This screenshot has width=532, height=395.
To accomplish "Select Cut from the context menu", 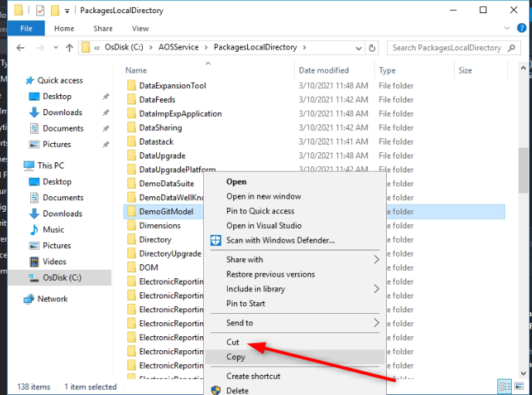I will pos(233,342).
